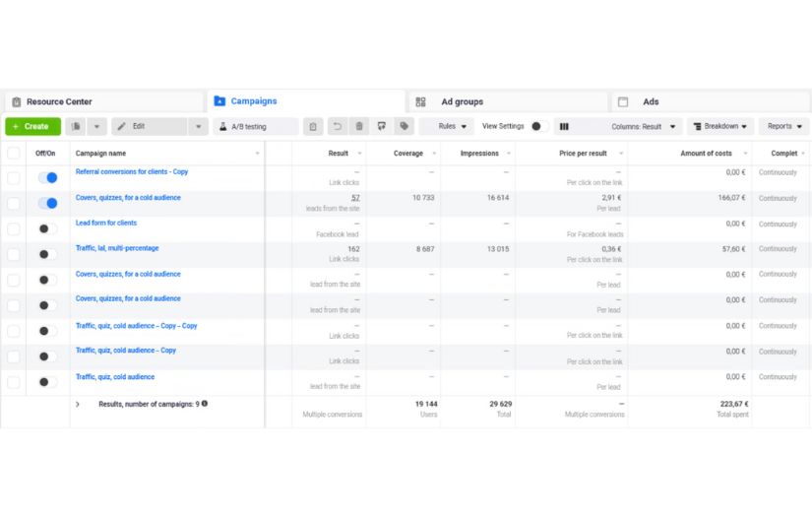Click the duplicate campaign icon
Image resolution: width=812 pixels, height=517 pixels.
click(x=76, y=126)
